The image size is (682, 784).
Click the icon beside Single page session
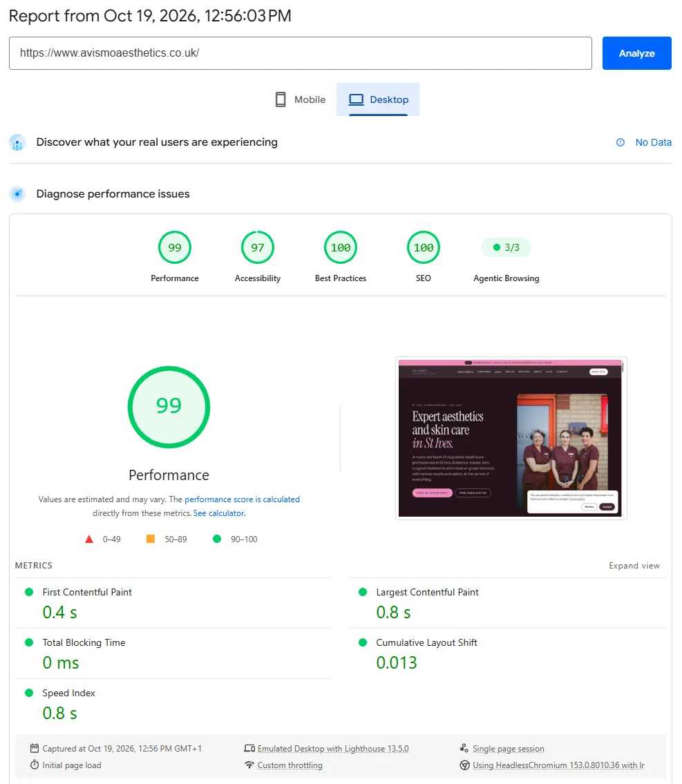(464, 748)
